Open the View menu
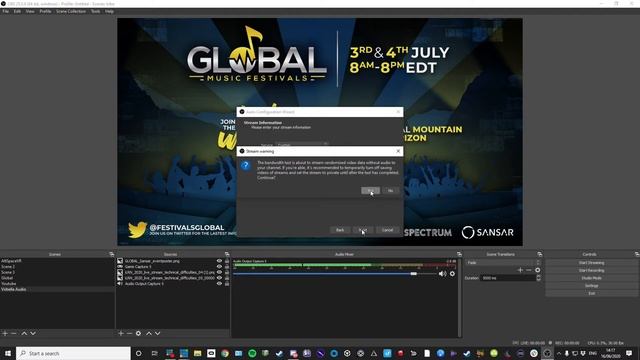This screenshot has width=640, height=360. (30, 11)
